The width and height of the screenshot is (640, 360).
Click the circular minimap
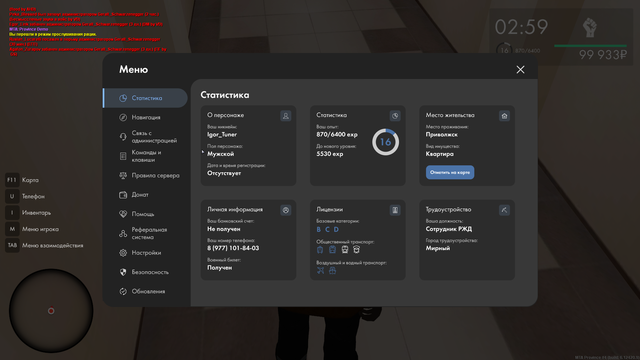tap(51, 311)
